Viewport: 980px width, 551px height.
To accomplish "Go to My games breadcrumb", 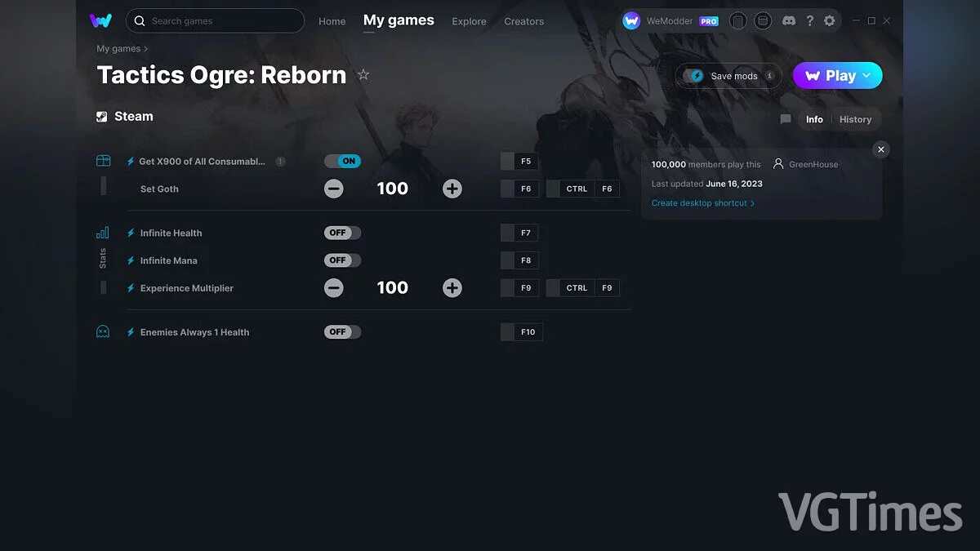I will point(118,49).
